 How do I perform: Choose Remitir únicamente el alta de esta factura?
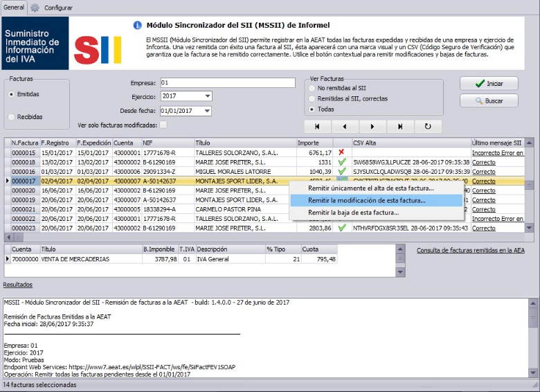(371, 188)
